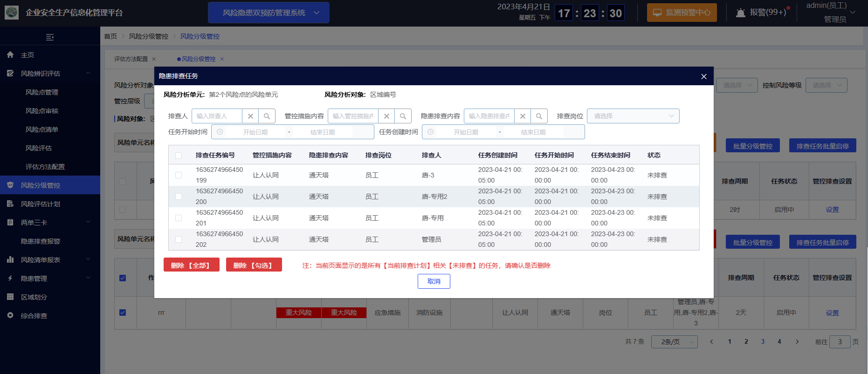Clear the 隐患排查内容 input
The height and width of the screenshot is (374, 868).
(x=523, y=116)
